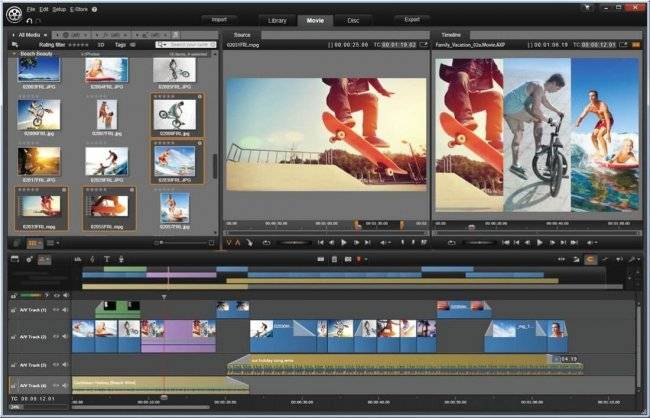The height and width of the screenshot is (418, 650).
Task: Click the library thumbnail size slider
Action: pyautogui.click(x=184, y=243)
